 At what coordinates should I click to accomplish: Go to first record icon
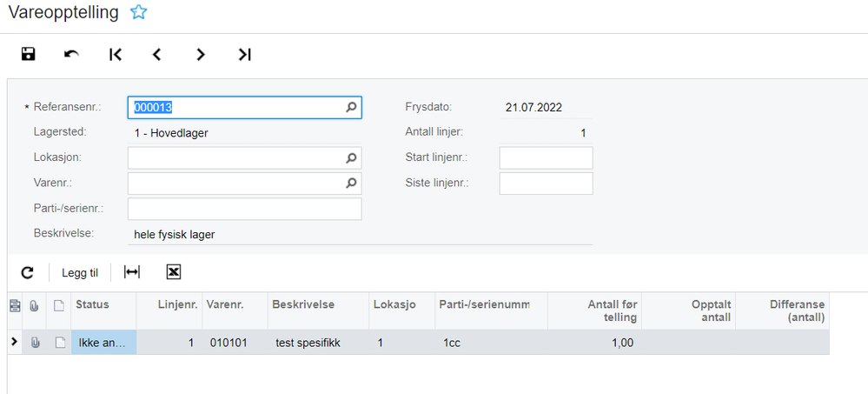(x=116, y=54)
